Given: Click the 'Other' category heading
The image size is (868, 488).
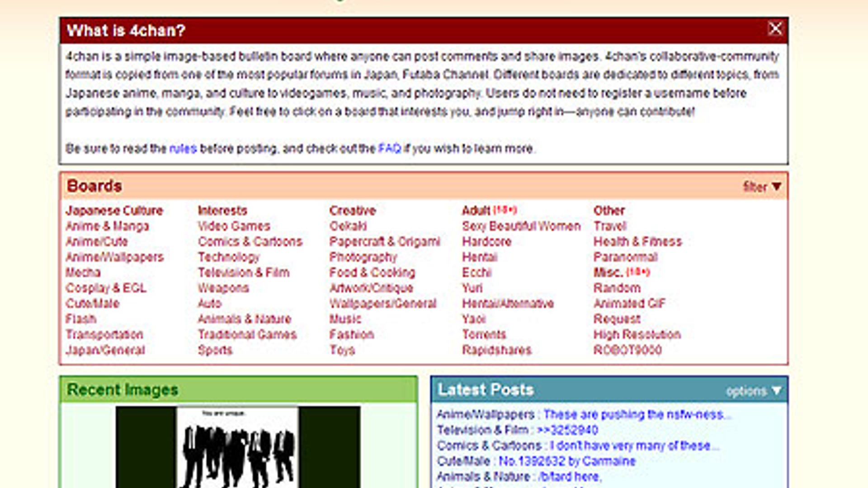Looking at the screenshot, I should pyautogui.click(x=609, y=211).
